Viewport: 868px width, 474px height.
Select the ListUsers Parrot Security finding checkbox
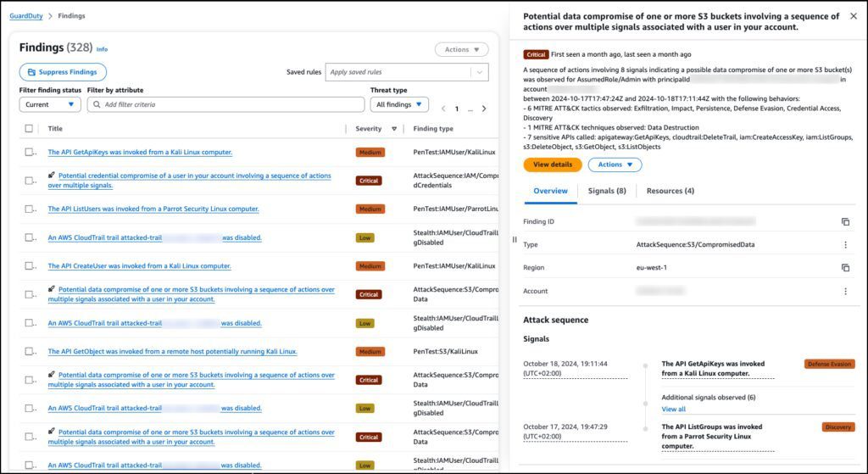click(x=29, y=209)
